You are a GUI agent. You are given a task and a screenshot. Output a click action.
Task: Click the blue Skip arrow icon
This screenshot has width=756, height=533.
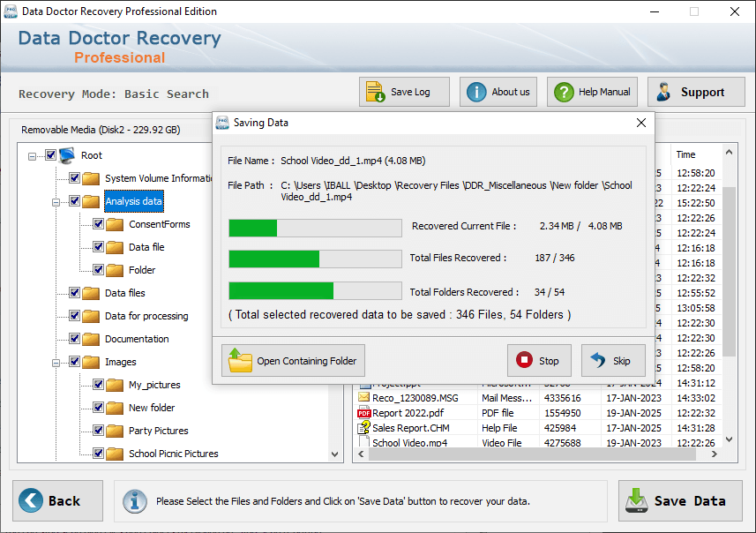click(598, 360)
